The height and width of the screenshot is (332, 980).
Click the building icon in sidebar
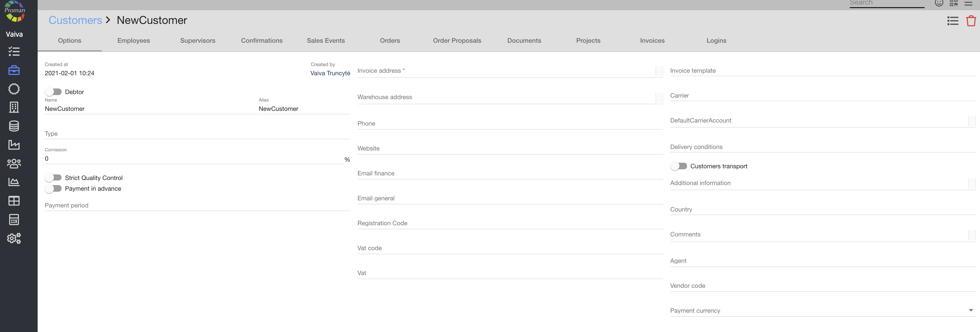pos(14,107)
